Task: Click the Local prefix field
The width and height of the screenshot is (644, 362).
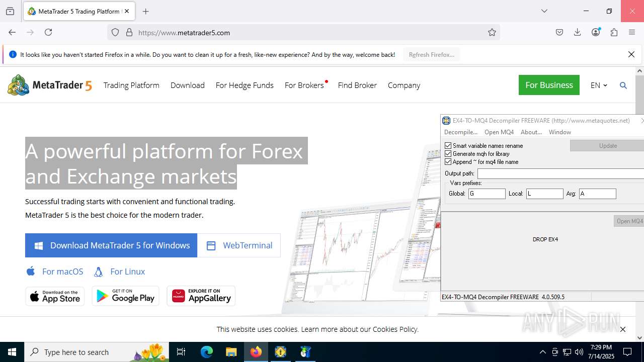Action: [544, 194]
